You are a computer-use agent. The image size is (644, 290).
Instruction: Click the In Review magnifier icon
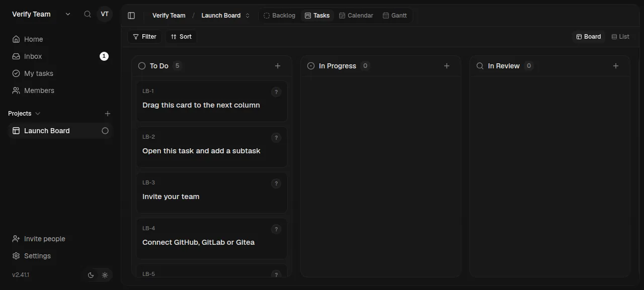480,66
